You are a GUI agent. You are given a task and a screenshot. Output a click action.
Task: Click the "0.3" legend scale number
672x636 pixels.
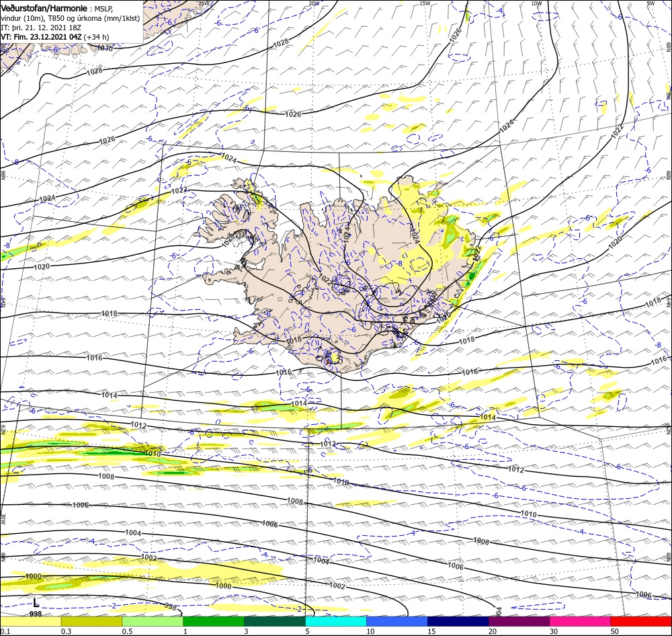[x=66, y=631]
